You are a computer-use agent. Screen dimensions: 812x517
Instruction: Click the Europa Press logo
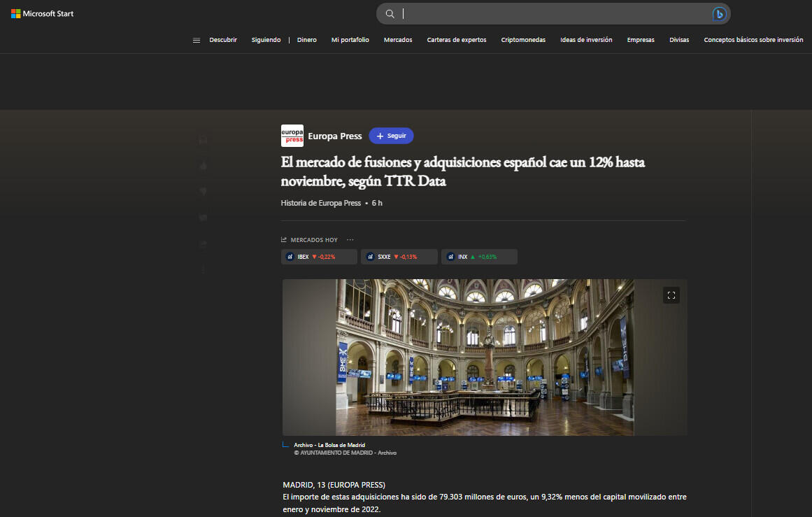(x=292, y=136)
